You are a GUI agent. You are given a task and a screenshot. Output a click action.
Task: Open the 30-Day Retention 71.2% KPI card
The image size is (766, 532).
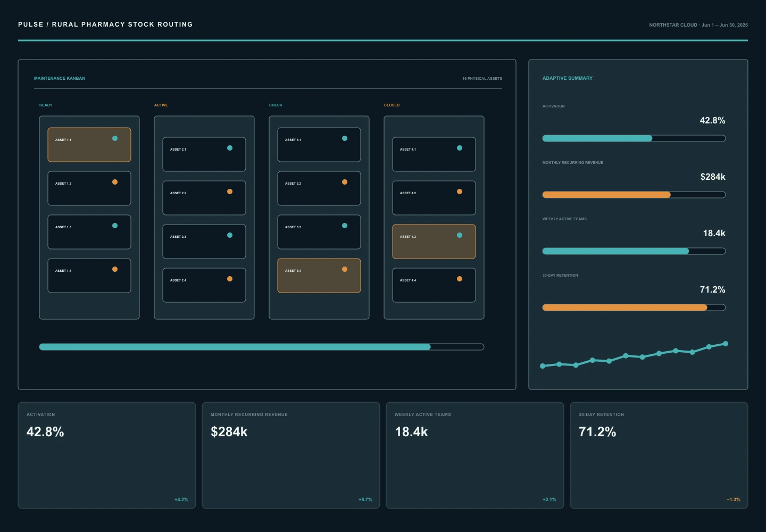(x=659, y=455)
